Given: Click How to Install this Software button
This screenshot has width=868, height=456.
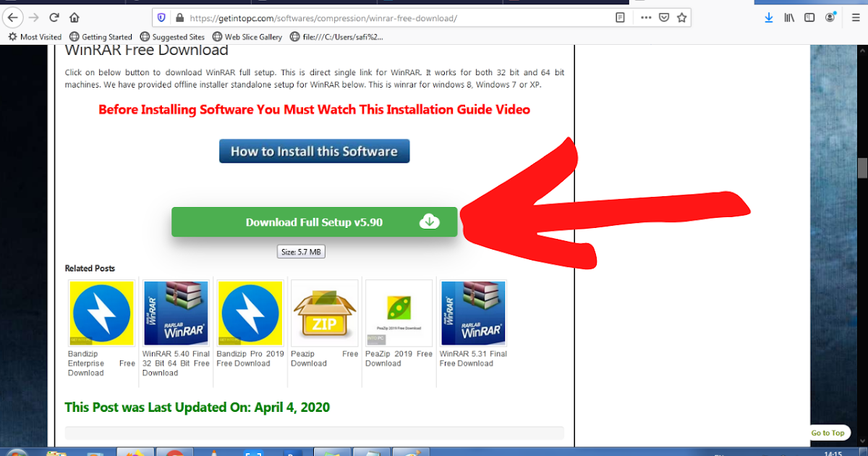Looking at the screenshot, I should 315,151.
